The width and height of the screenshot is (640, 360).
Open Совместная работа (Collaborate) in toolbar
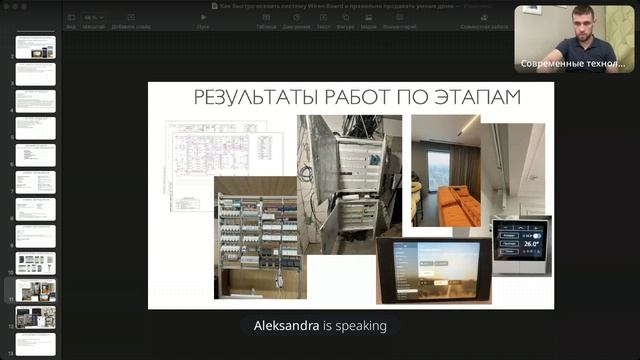coord(484,20)
